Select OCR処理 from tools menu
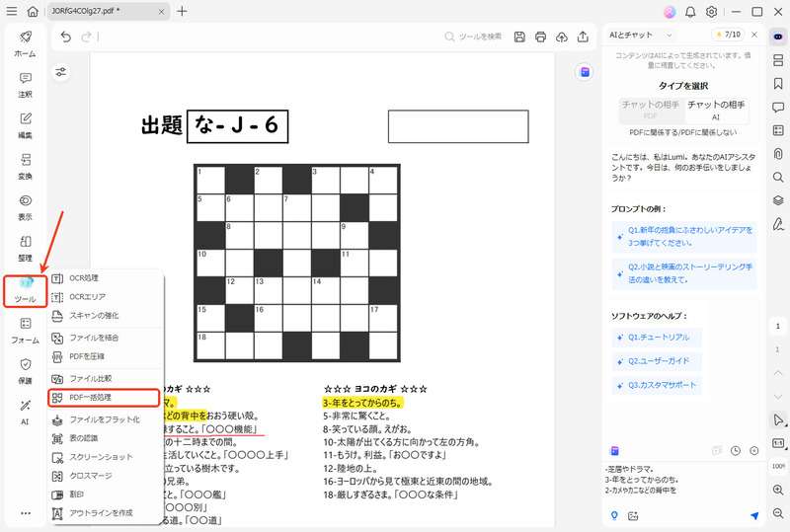The height and width of the screenshot is (532, 790). [107, 278]
